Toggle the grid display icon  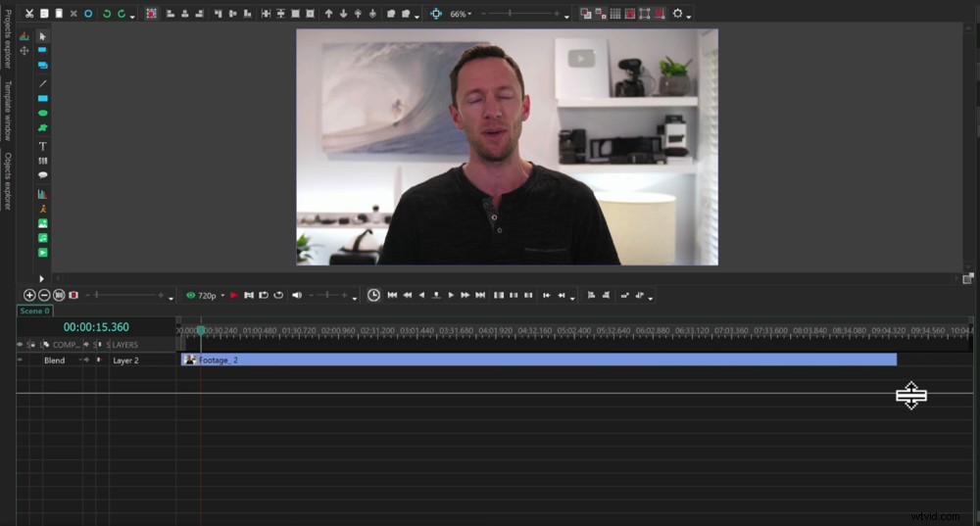[x=615, y=13]
